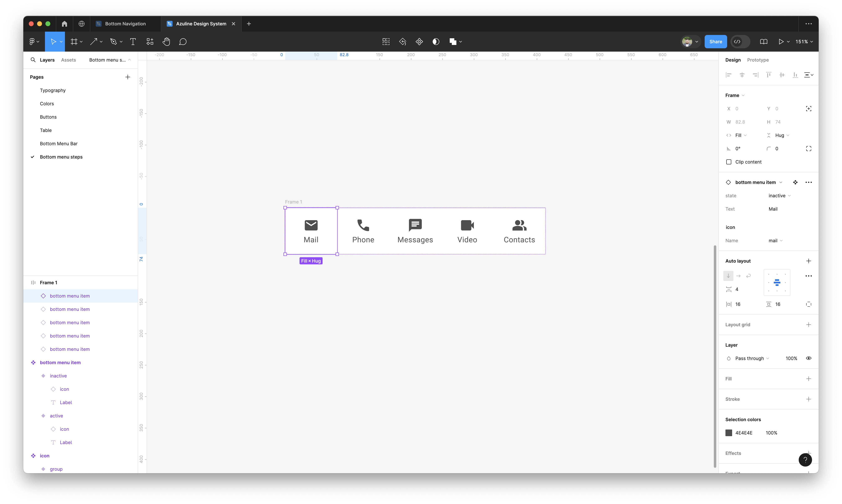Viewport: 842px width, 504px height.
Task: Switch to the Assets tab
Action: (x=68, y=60)
